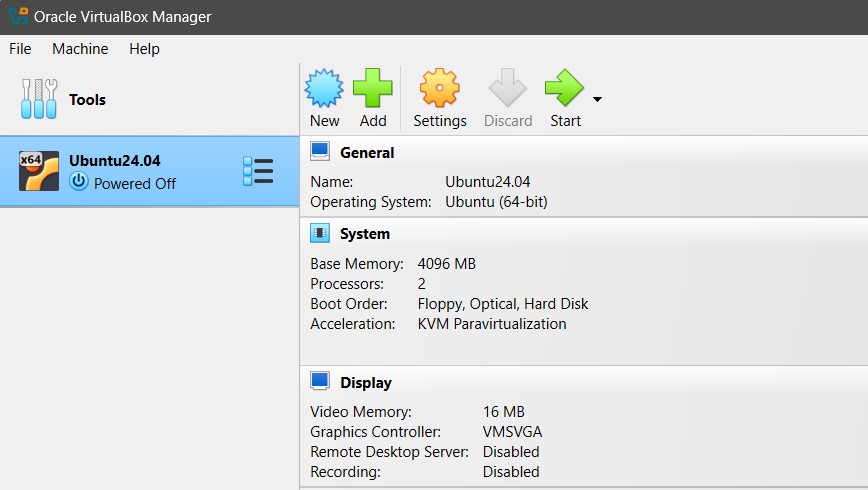
Task: Open the File menu
Action: coord(20,48)
